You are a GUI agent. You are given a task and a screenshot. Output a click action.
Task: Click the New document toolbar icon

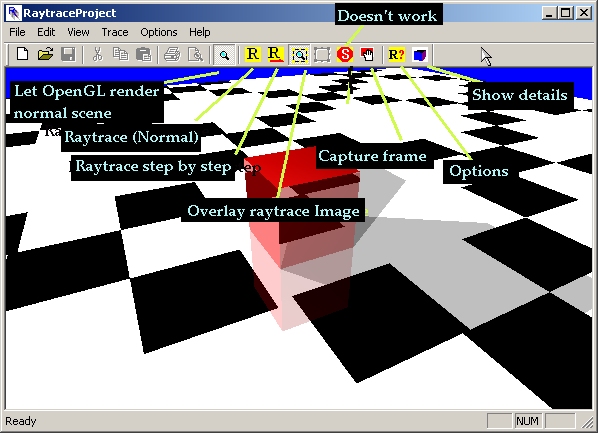[x=23, y=55]
